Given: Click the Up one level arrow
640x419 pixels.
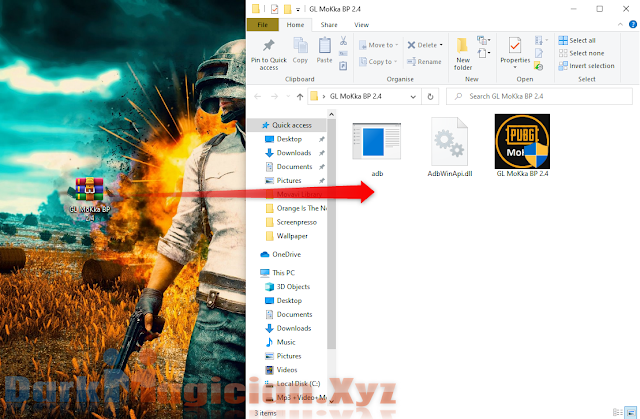Looking at the screenshot, I should point(300,97).
